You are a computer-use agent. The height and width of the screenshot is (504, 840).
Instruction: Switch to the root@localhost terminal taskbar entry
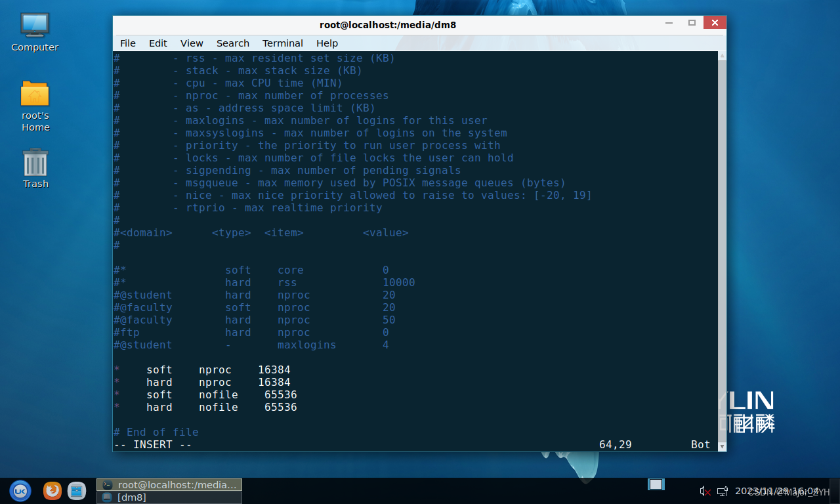click(x=169, y=484)
